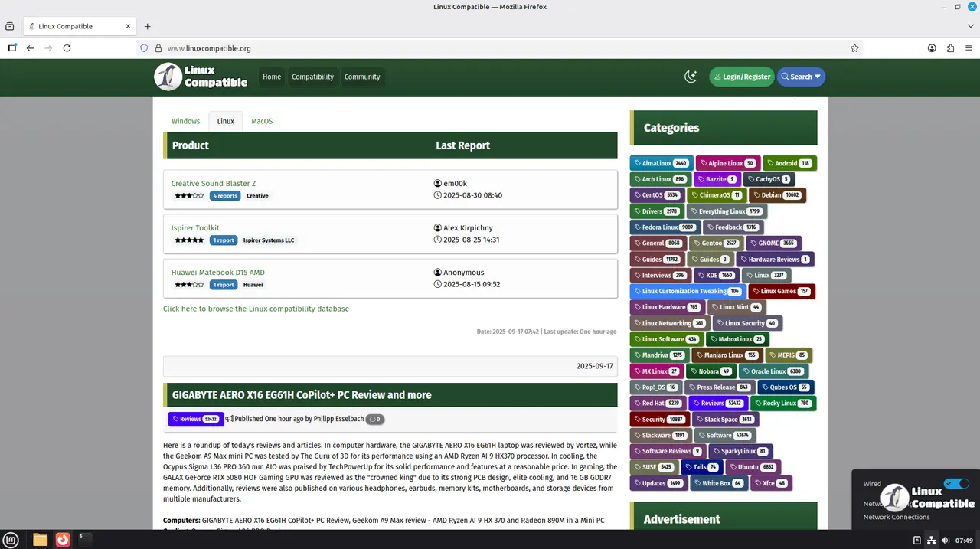Open the Linux Mint start menu
This screenshot has width=980, height=549.
15,540
